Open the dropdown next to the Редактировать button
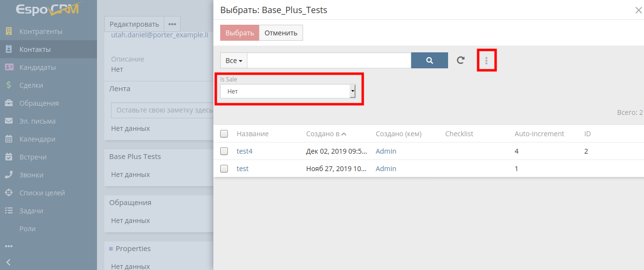The image size is (644, 270). coord(172,24)
